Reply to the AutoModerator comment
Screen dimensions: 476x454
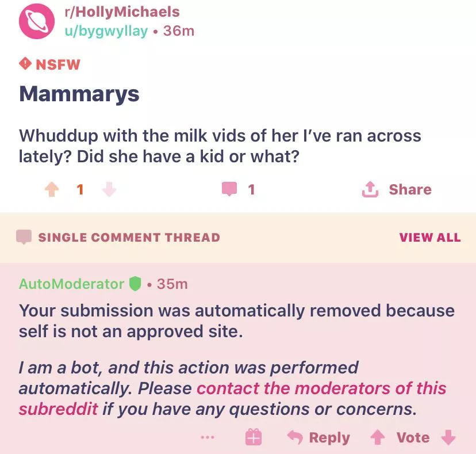pos(318,438)
